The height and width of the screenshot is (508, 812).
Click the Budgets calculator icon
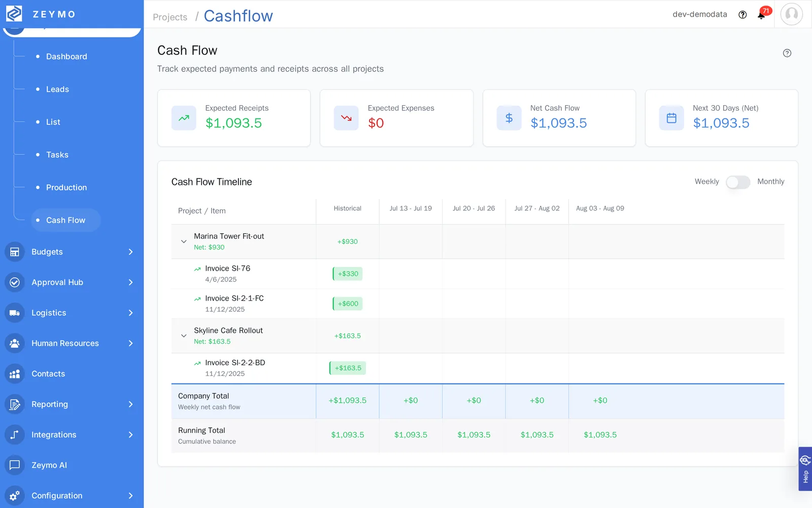click(15, 252)
